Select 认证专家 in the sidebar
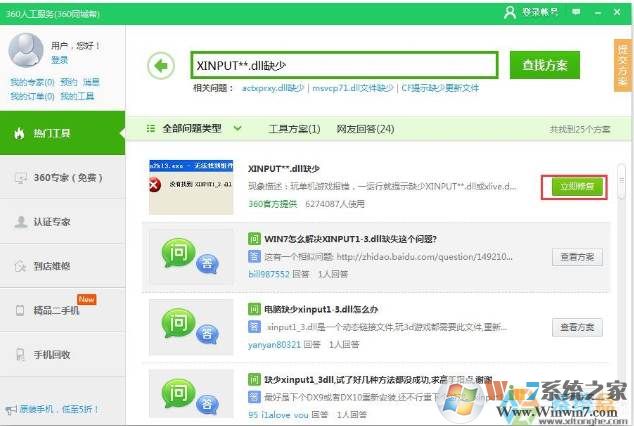 click(62, 221)
